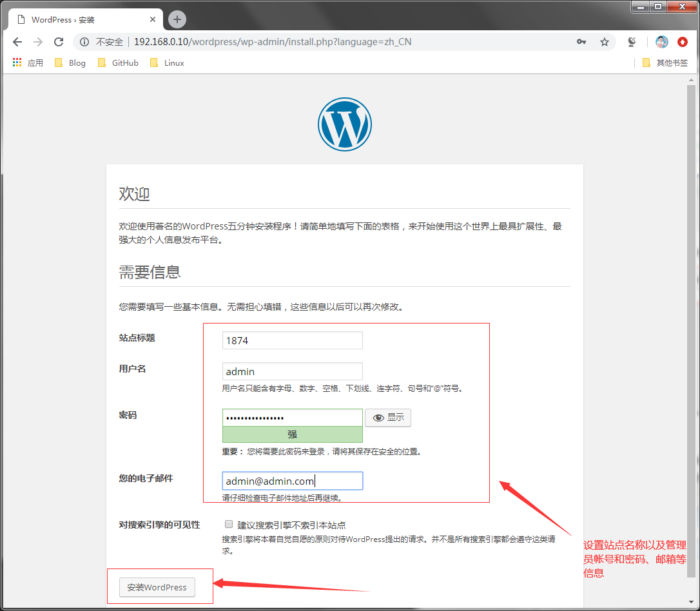Image resolution: width=700 pixels, height=611 pixels.
Task: Click the address bar URL
Action: [273, 42]
